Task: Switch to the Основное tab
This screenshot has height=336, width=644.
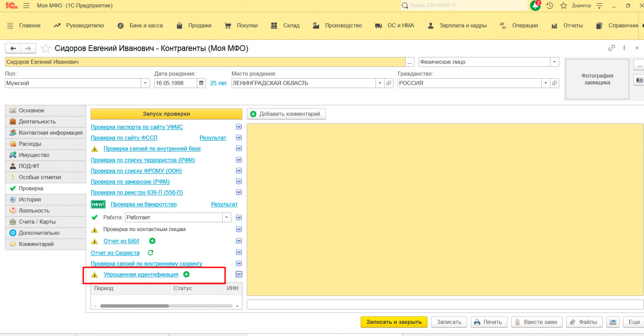Action: (45, 111)
